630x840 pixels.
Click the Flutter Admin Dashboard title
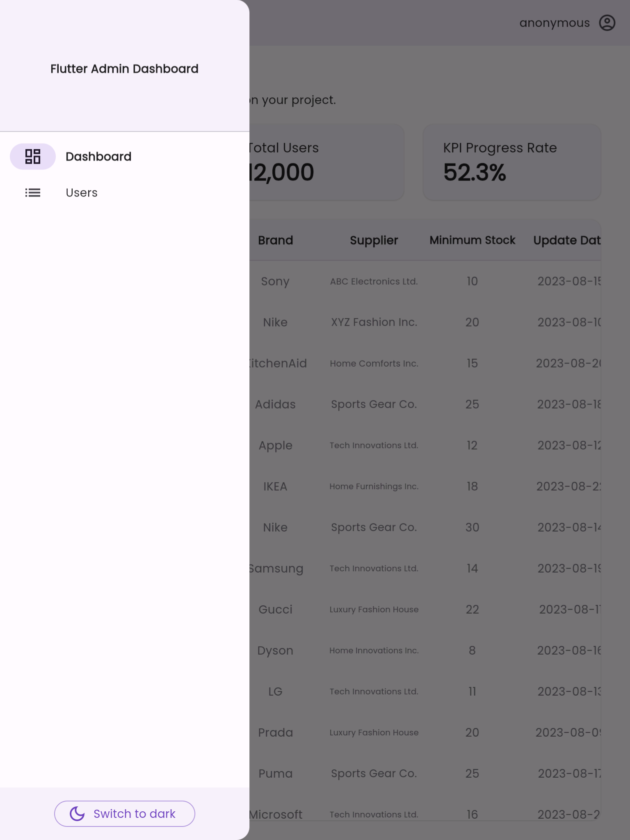pos(124,68)
